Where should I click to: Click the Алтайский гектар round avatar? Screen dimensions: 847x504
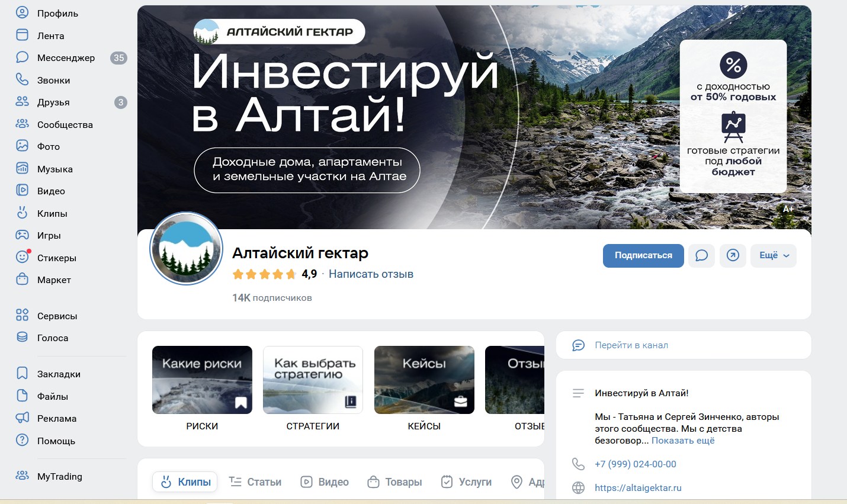point(187,249)
